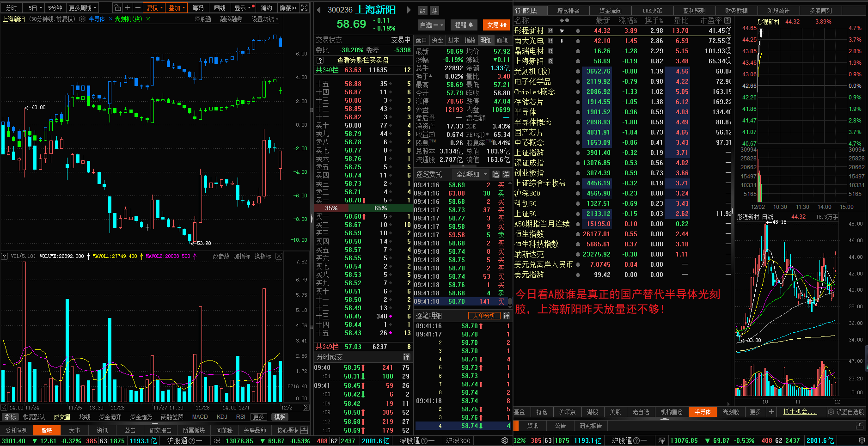Viewport: 868px width, 446px height.
Task: Toggle 大单分析 in 逐笔明细 header
Action: [484, 316]
